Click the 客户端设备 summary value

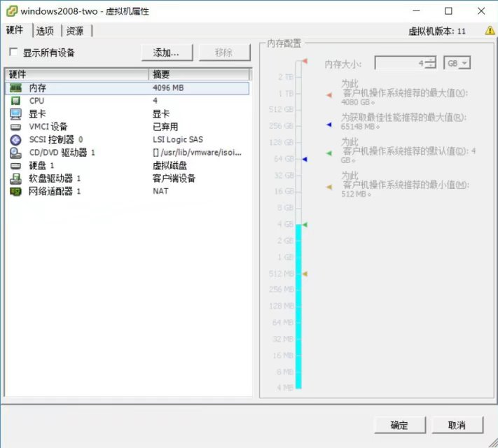pos(174,178)
